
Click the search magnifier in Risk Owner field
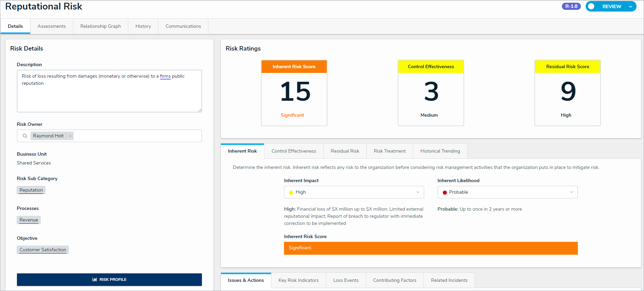click(25, 136)
